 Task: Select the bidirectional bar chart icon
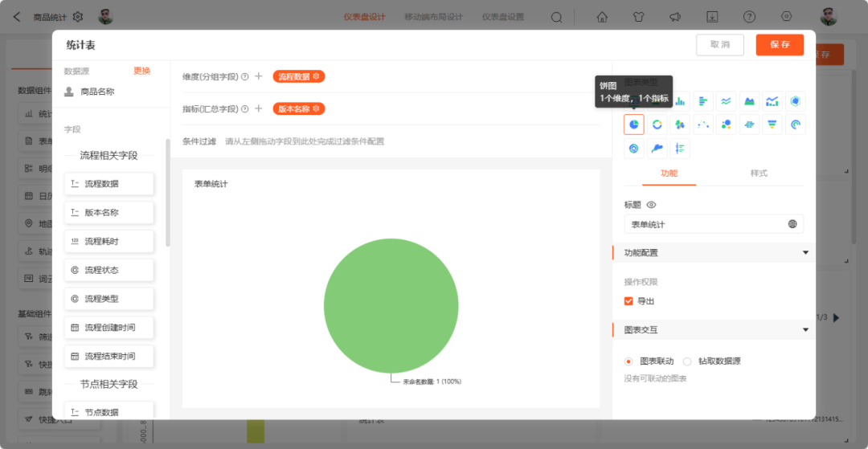tap(749, 124)
